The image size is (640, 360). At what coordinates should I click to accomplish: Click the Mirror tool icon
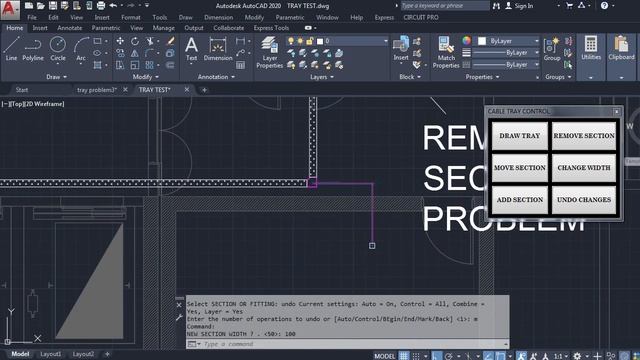coord(135,53)
